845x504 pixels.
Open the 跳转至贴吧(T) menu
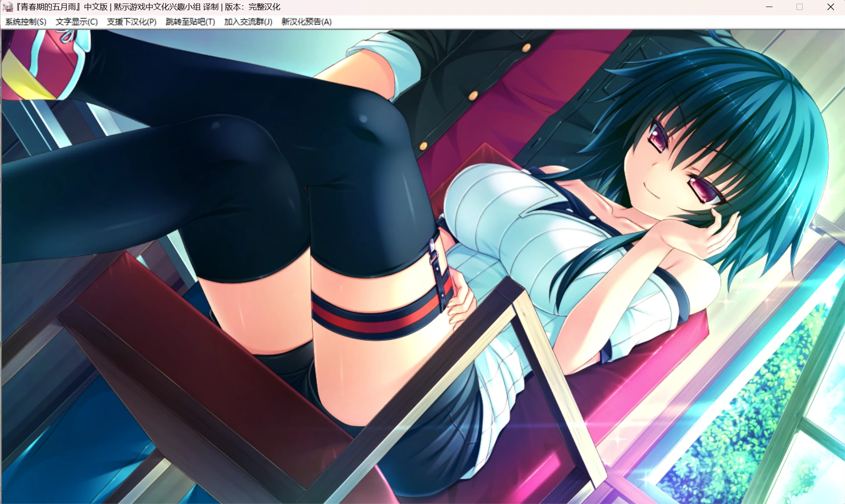pyautogui.click(x=190, y=22)
